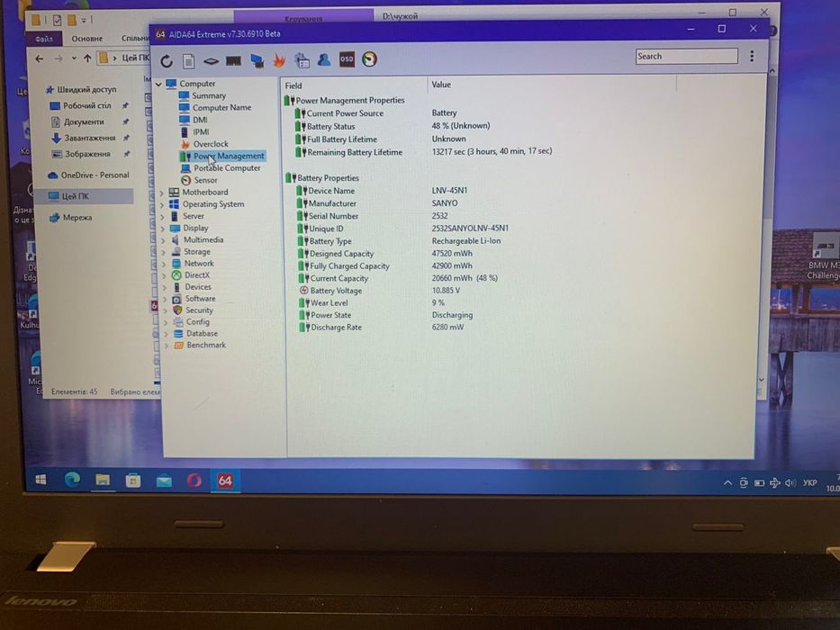Launch Opera browser from the taskbar
This screenshot has height=630, width=840.
coord(194,481)
